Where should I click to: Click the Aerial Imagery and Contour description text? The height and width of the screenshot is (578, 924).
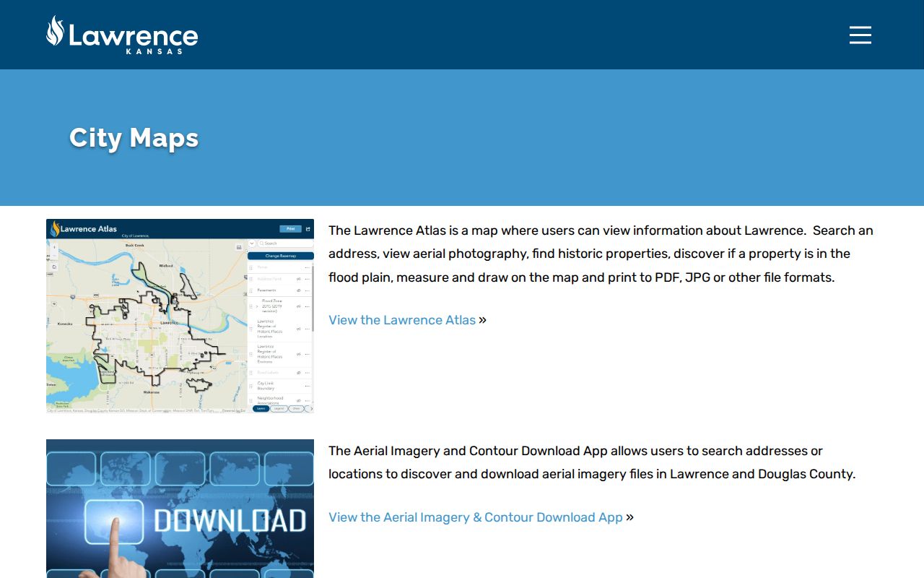(x=592, y=462)
